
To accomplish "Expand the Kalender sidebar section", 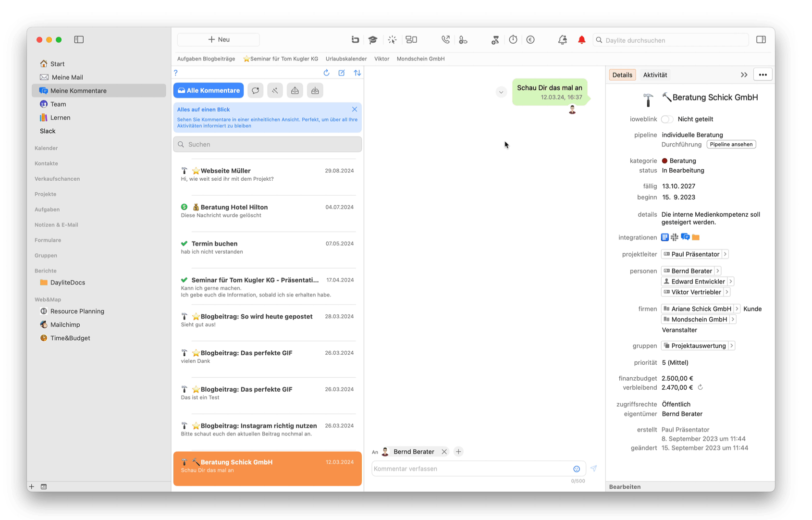I will [46, 148].
